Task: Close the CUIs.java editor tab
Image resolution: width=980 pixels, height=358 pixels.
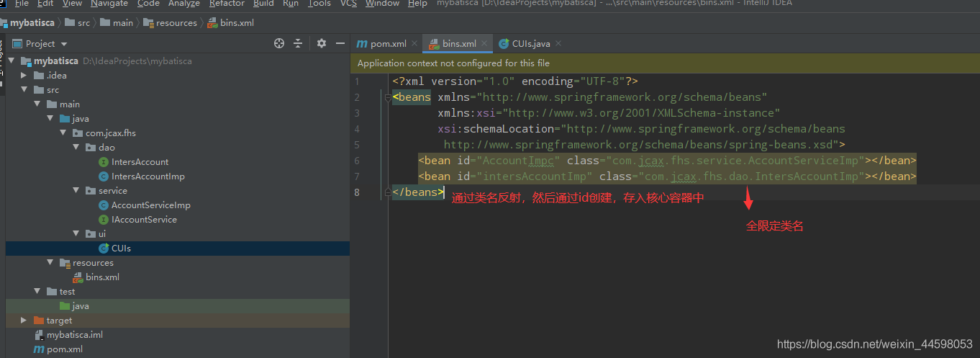Action: pos(558,44)
